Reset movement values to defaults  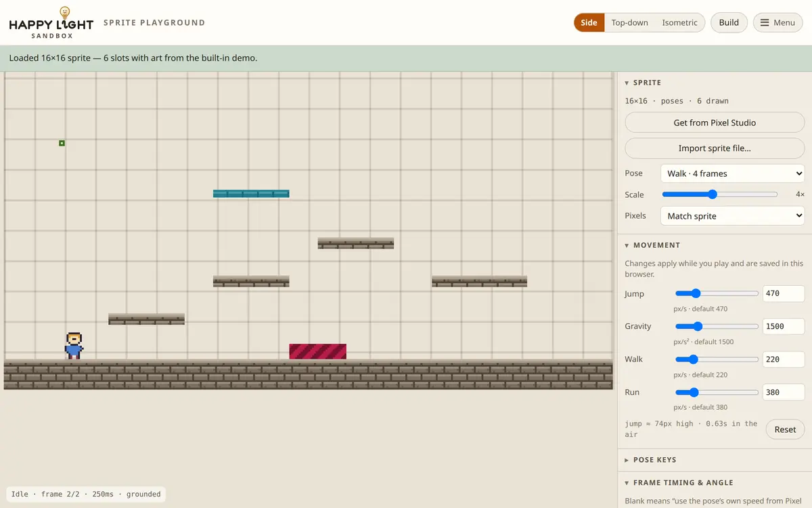(785, 429)
